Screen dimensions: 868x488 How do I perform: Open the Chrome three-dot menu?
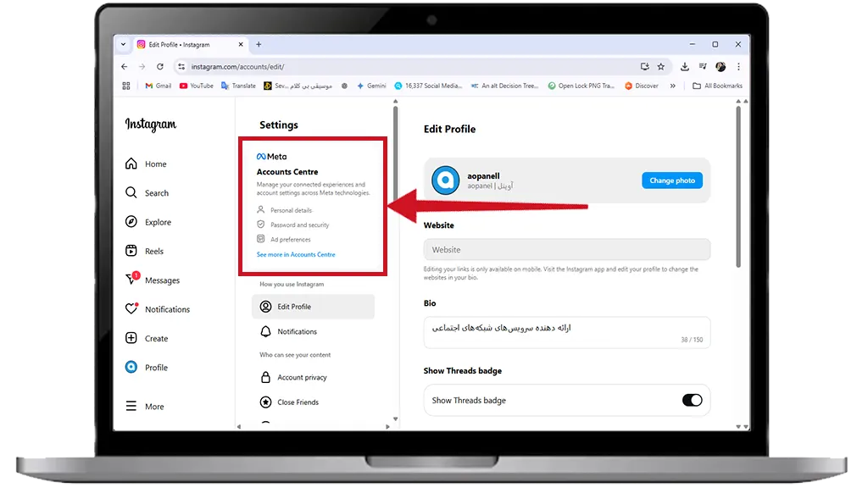coord(738,66)
